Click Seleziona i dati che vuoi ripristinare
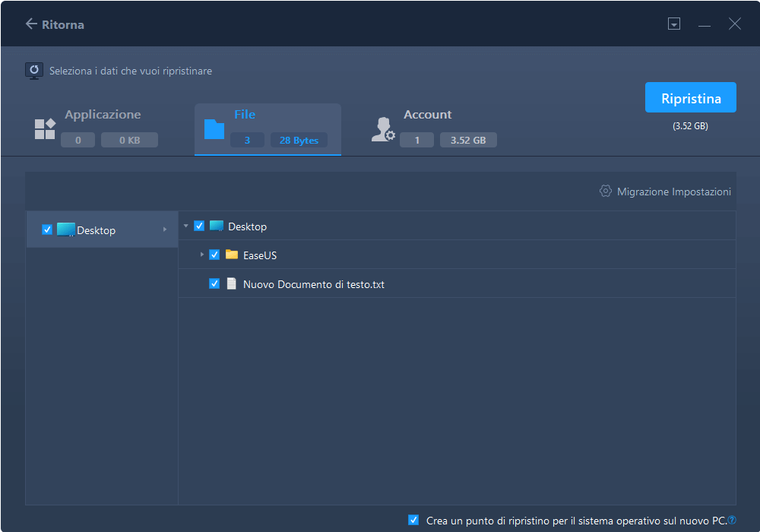The height and width of the screenshot is (532, 760). coord(131,71)
